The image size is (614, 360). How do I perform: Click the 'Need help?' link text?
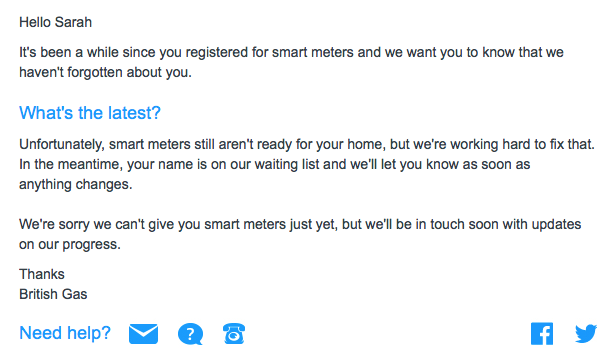65,333
